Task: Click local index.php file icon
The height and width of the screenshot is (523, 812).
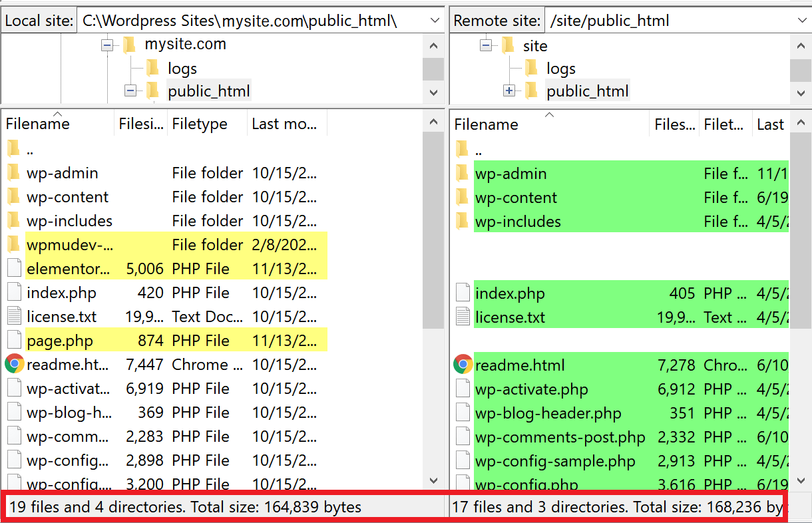Action: (14, 292)
